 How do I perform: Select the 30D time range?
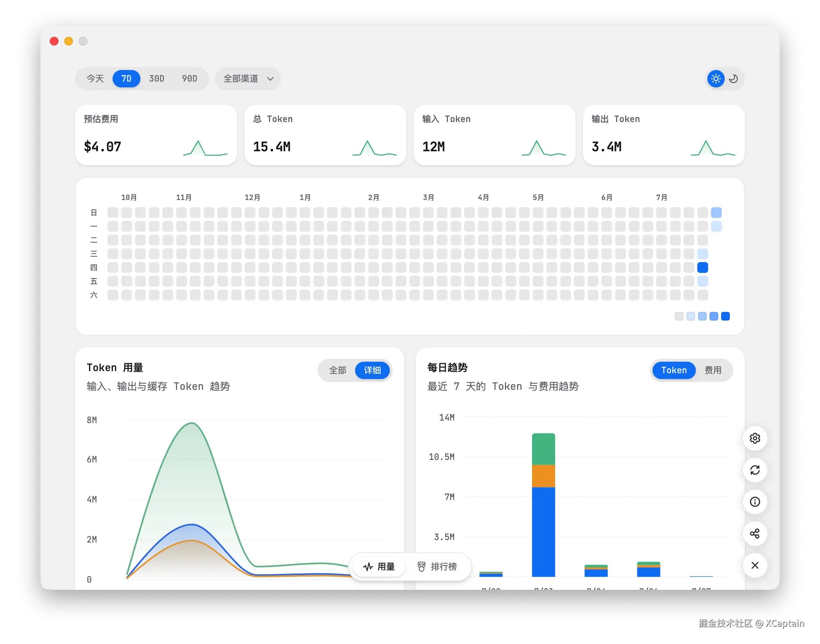coord(157,78)
